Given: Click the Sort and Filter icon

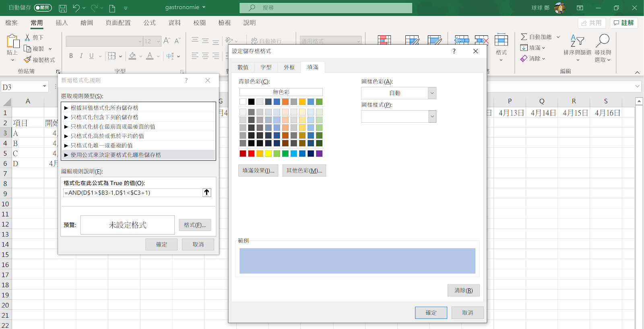Looking at the screenshot, I should [x=577, y=41].
